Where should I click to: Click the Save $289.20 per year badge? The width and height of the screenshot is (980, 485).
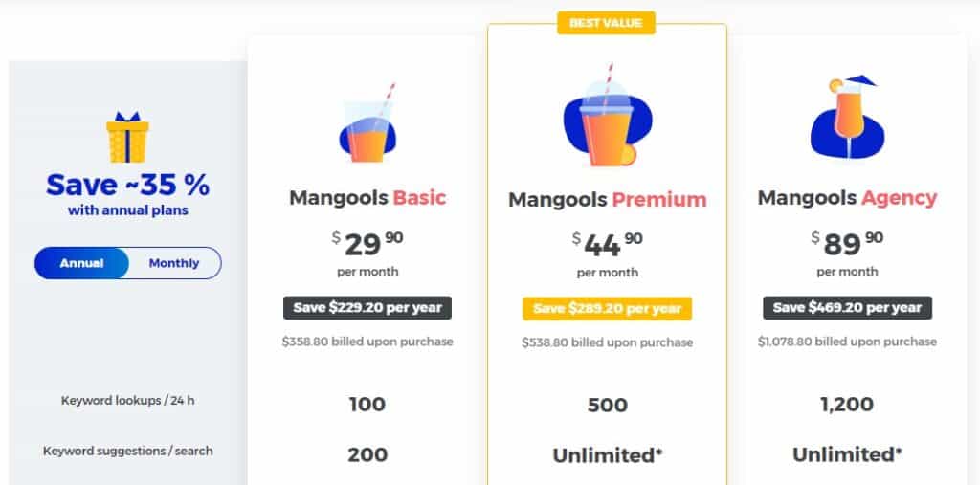(608, 309)
